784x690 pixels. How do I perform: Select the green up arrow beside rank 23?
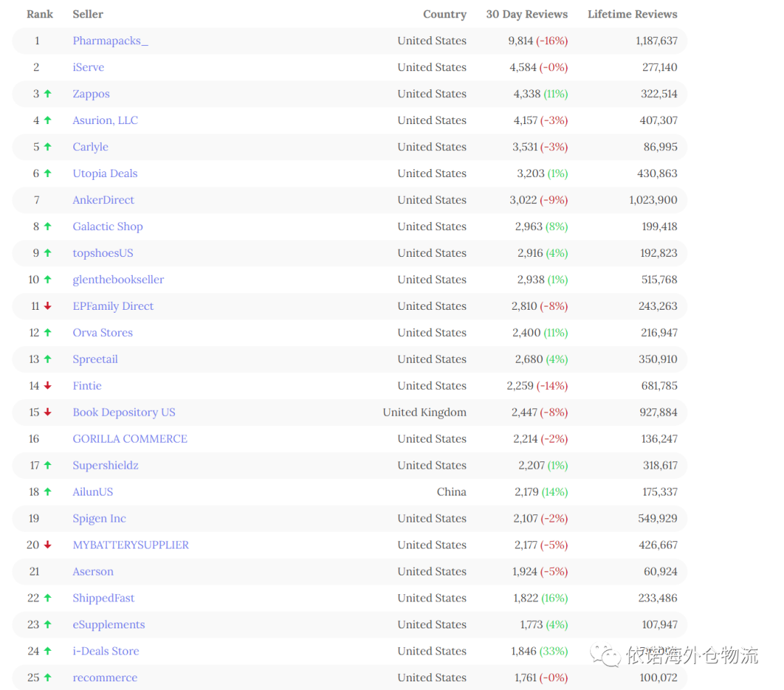(48, 623)
